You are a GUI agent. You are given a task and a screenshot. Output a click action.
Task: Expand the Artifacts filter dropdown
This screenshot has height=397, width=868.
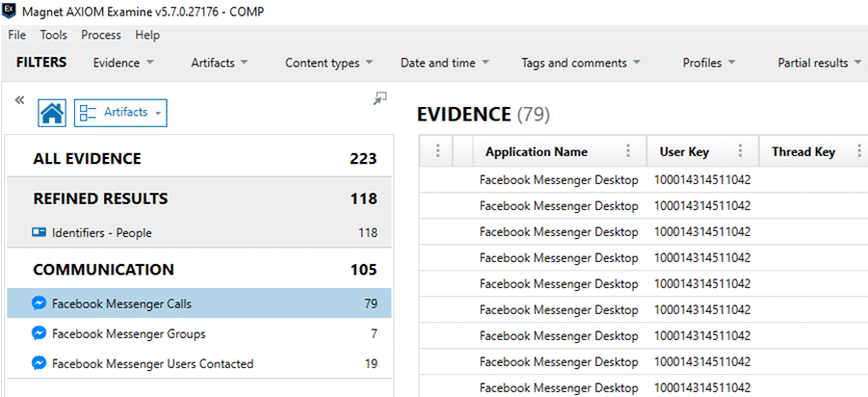220,63
